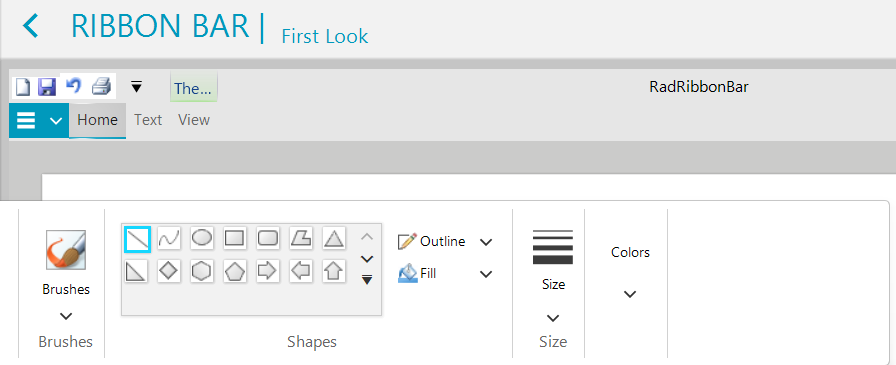Image resolution: width=896 pixels, height=365 pixels.
Task: Open the quick access toolbar customize arrow
Action: click(136, 87)
